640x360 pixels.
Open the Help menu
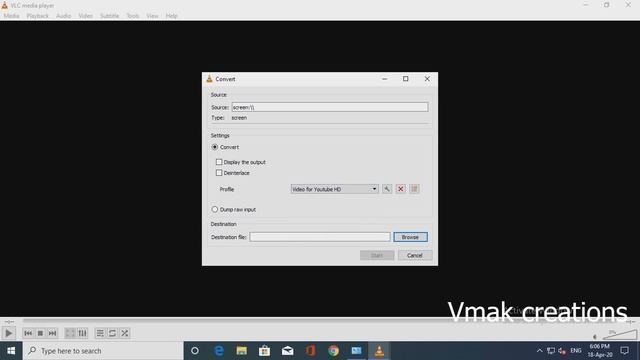[x=171, y=16]
